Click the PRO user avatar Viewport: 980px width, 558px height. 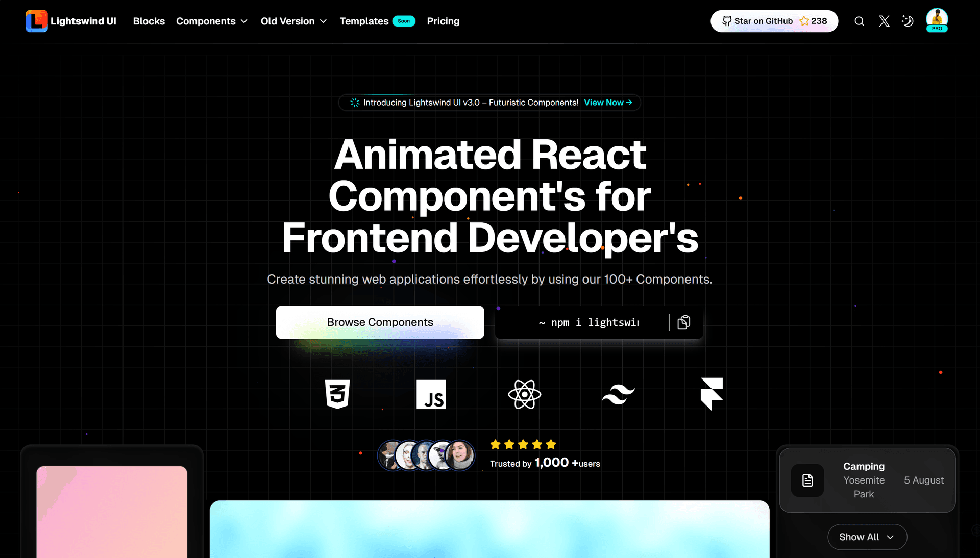click(937, 20)
